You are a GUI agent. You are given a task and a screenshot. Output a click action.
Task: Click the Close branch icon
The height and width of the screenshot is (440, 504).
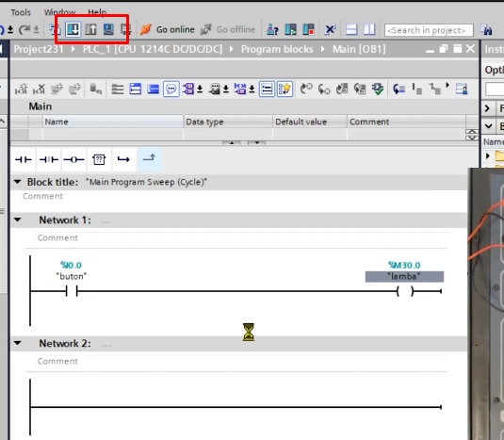pyautogui.click(x=149, y=159)
